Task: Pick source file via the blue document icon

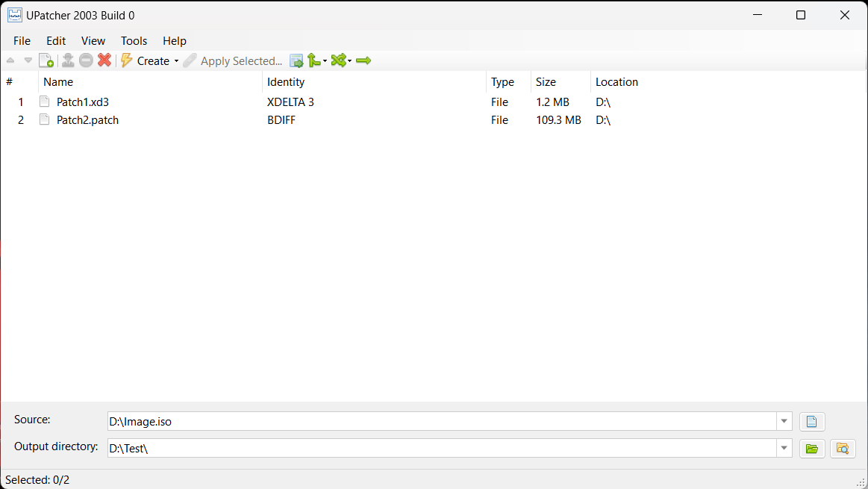Action: (x=812, y=421)
